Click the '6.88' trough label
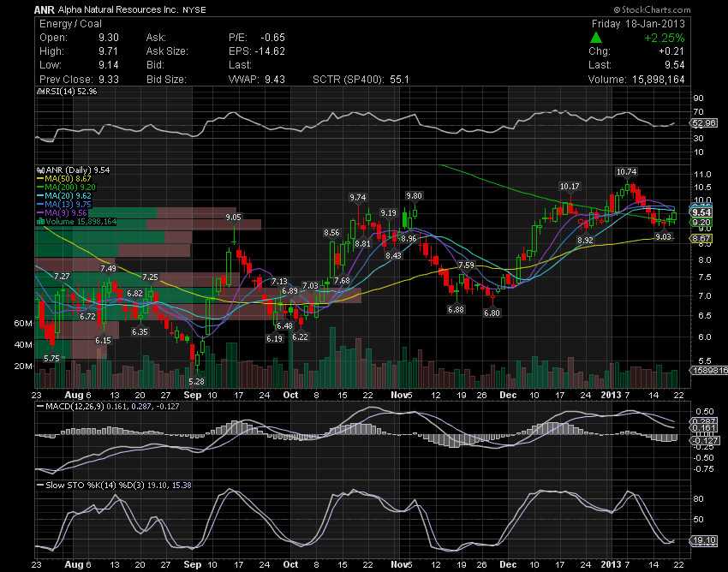The image size is (728, 572). coord(456,310)
